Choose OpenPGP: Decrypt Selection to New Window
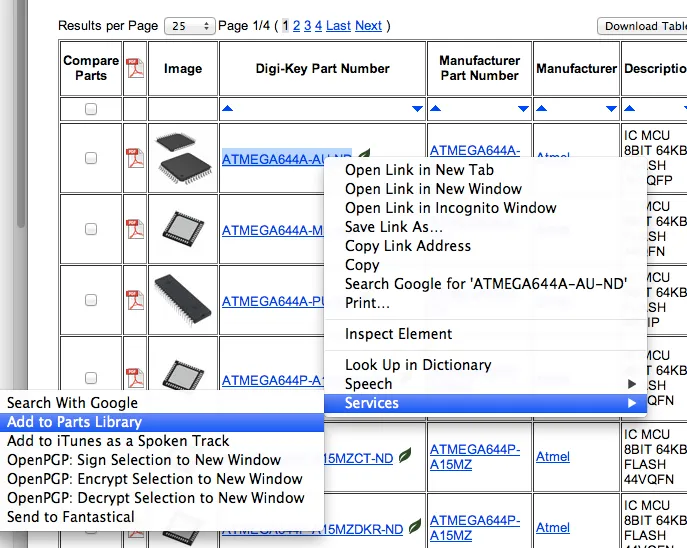 (x=162, y=498)
